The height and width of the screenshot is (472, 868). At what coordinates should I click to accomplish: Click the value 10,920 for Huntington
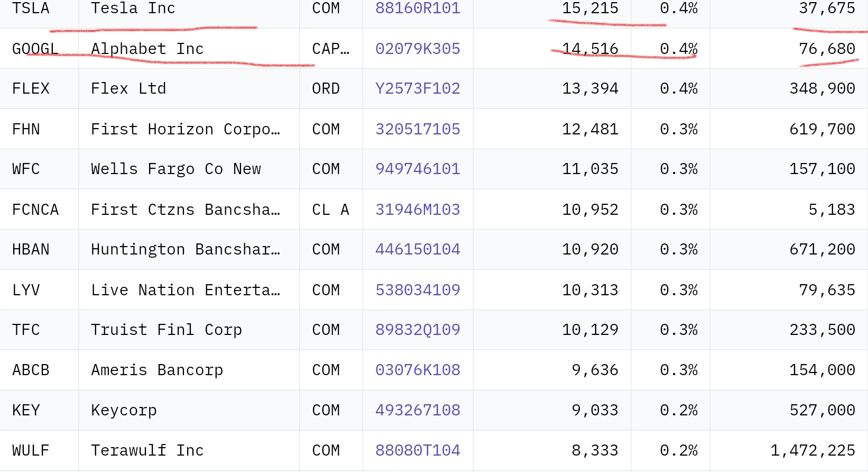590,249
